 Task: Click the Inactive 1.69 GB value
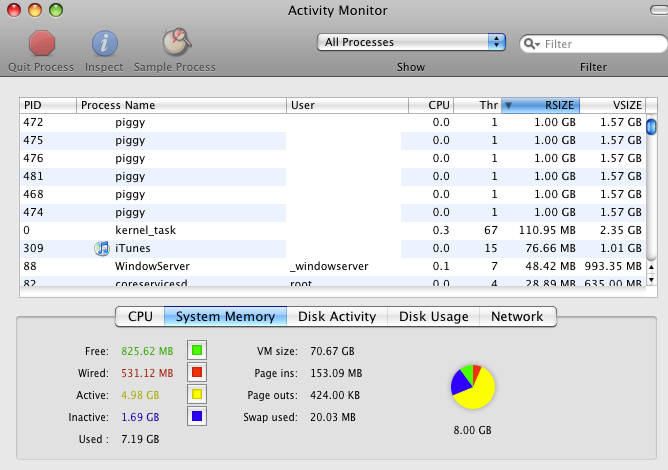(140, 417)
